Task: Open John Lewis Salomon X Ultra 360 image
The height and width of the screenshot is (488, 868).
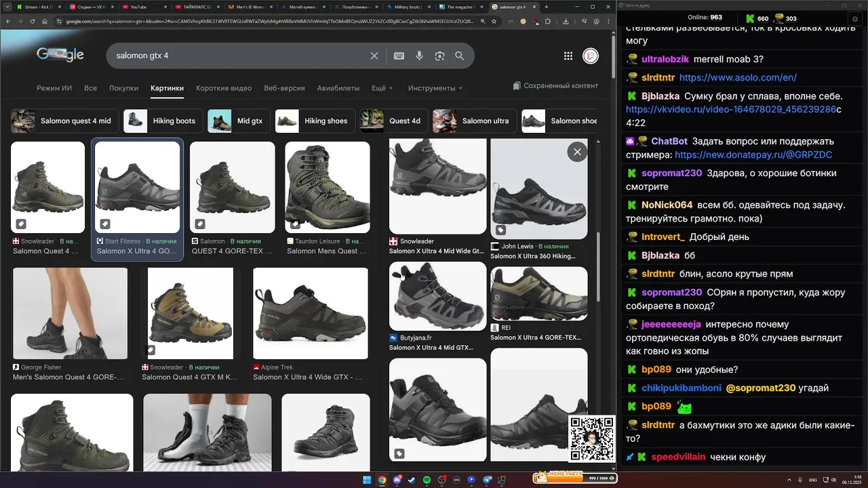Action: coord(539,189)
